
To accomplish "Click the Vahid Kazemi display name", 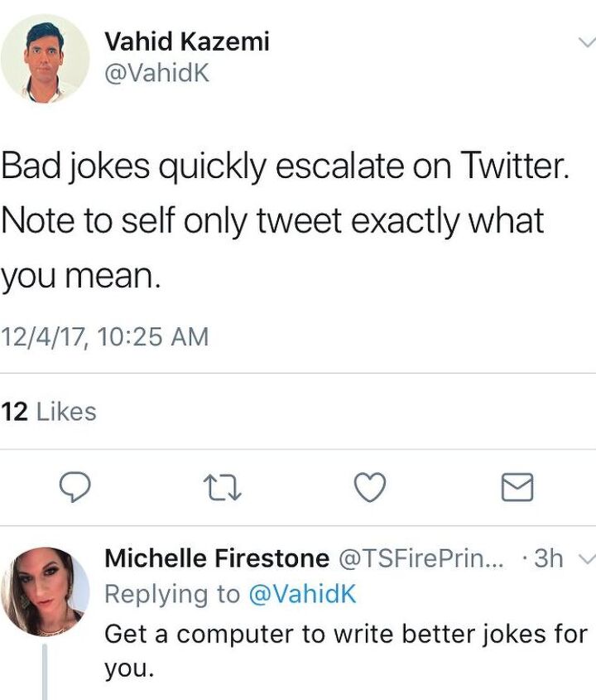I will [187, 41].
